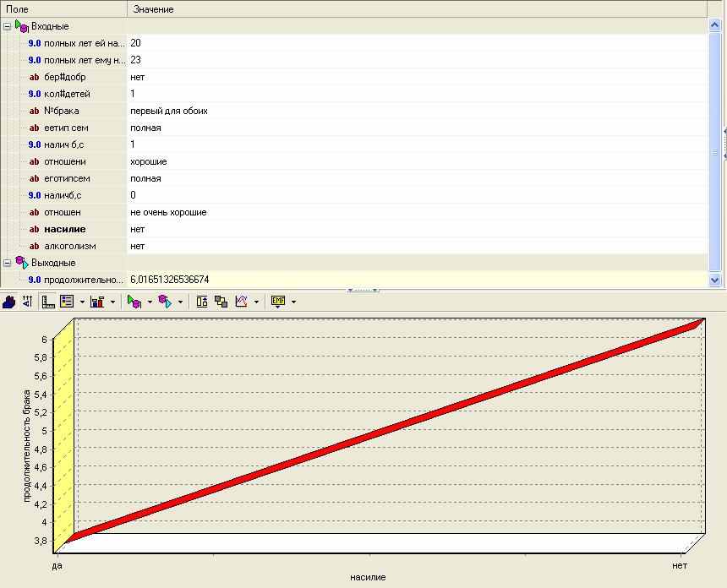Click the ab type icon of насилие
This screenshot has height=588, width=727.
pyautogui.click(x=35, y=229)
